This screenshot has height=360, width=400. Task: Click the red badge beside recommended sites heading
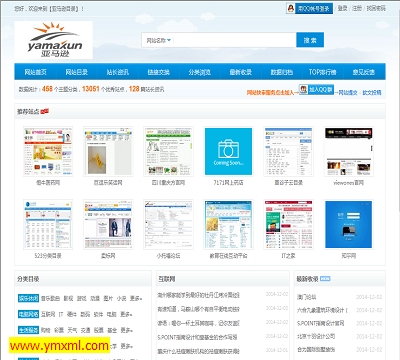click(x=45, y=111)
